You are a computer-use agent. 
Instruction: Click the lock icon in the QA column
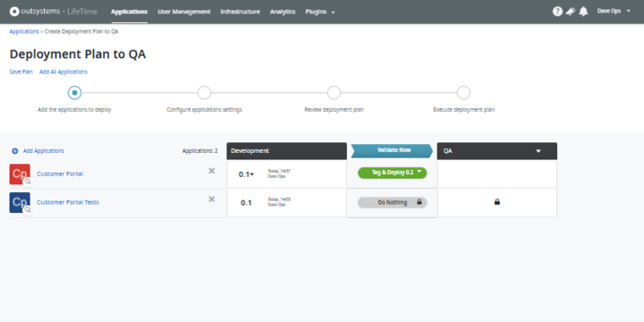497,202
